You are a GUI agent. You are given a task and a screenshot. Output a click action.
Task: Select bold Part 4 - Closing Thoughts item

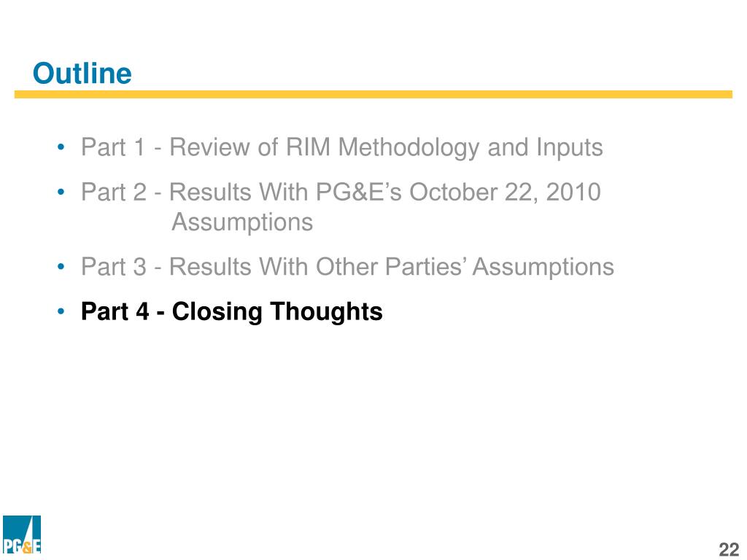(231, 312)
